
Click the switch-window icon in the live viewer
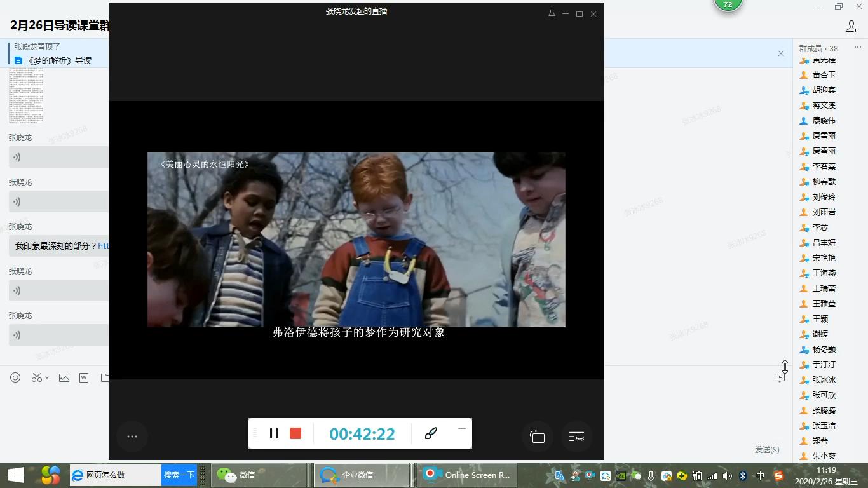click(538, 437)
